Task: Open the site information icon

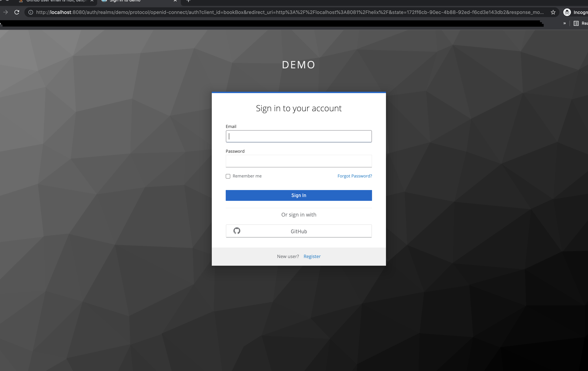Action: [x=31, y=12]
